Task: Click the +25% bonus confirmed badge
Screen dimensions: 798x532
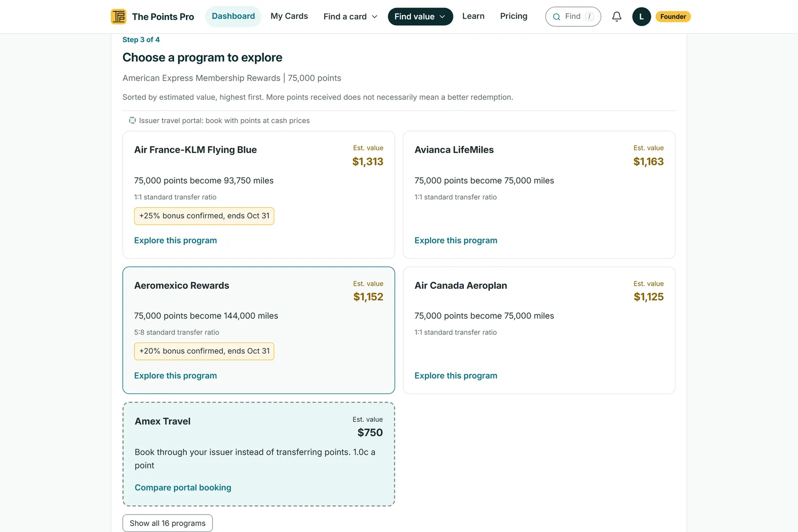Action: pyautogui.click(x=204, y=216)
